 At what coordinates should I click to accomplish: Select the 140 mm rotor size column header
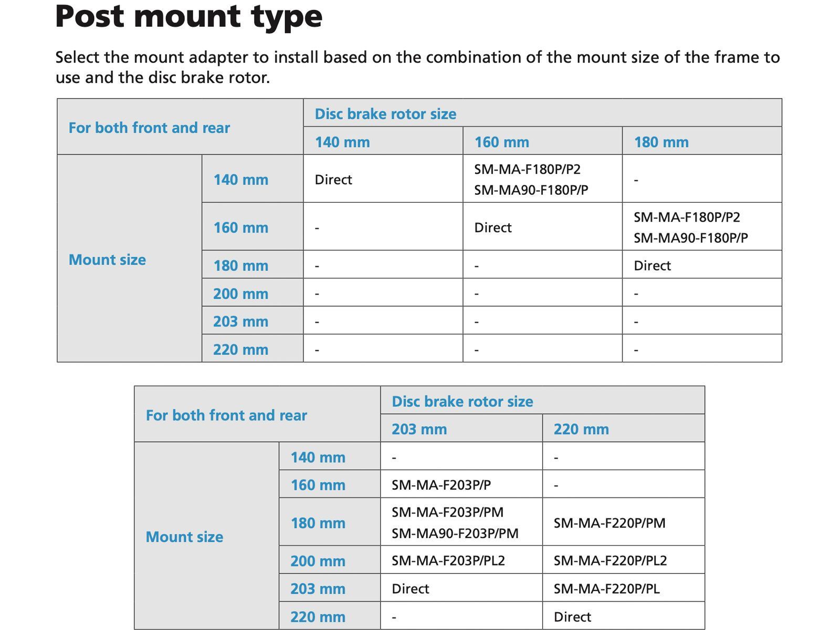[x=342, y=142]
